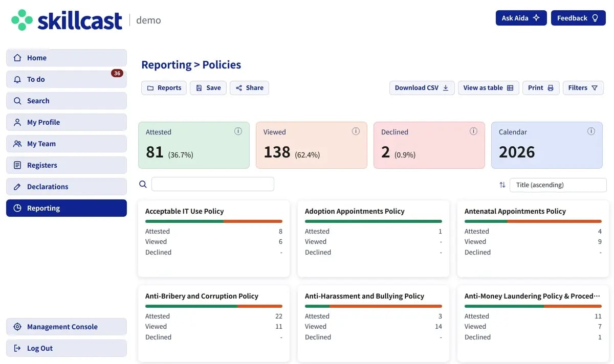Click the Reporting breadcrumb heading
This screenshot has width=614, height=364.
click(x=166, y=65)
